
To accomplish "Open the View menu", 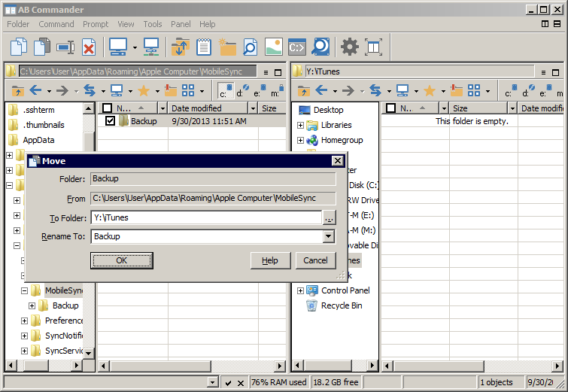I will click(x=126, y=24).
